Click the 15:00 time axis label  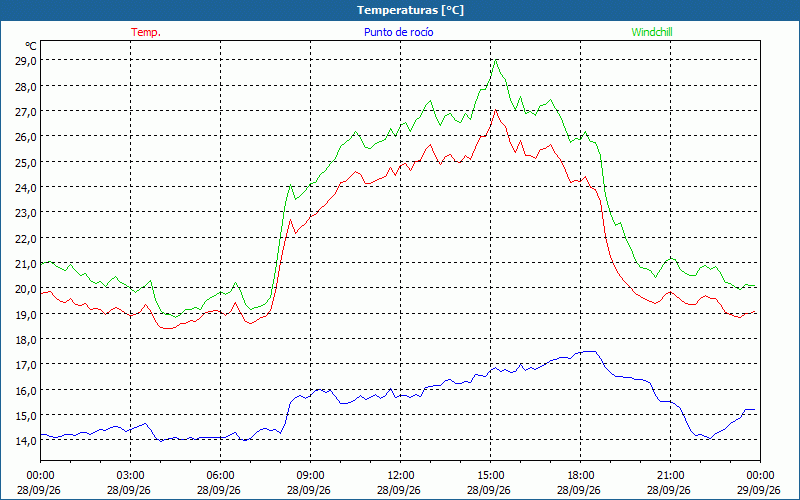(x=490, y=476)
